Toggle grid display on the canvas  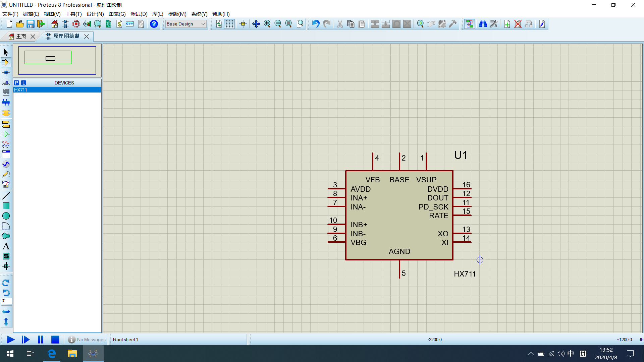[x=229, y=24]
